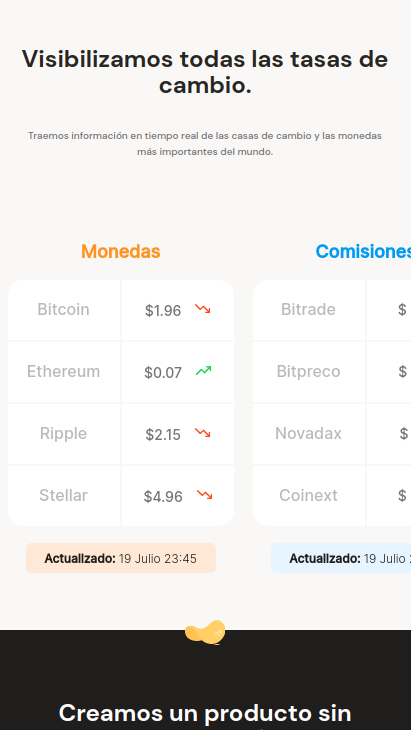Open the Novadax exchange row
Image resolution: width=411 pixels, height=730 pixels.
pos(332,433)
